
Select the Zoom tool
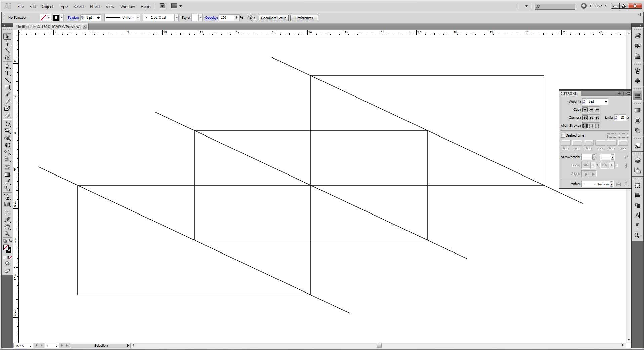point(7,234)
